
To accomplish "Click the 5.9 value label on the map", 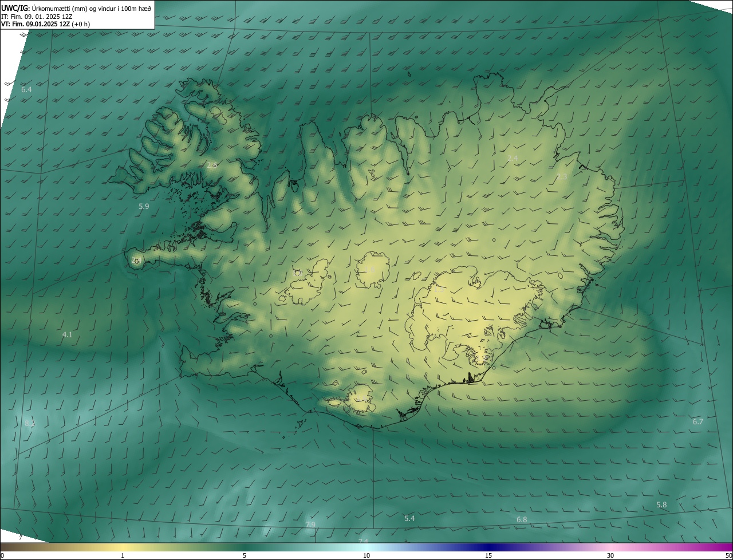I will [144, 206].
